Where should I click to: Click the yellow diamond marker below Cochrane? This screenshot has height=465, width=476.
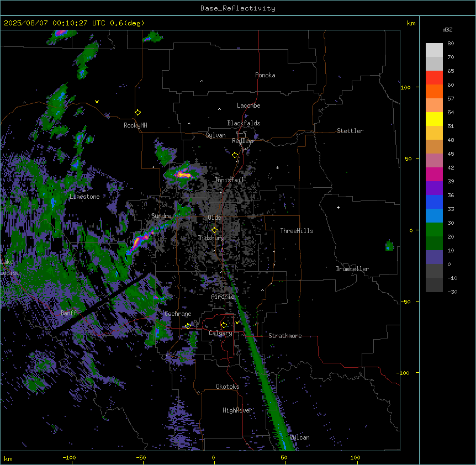(x=188, y=326)
